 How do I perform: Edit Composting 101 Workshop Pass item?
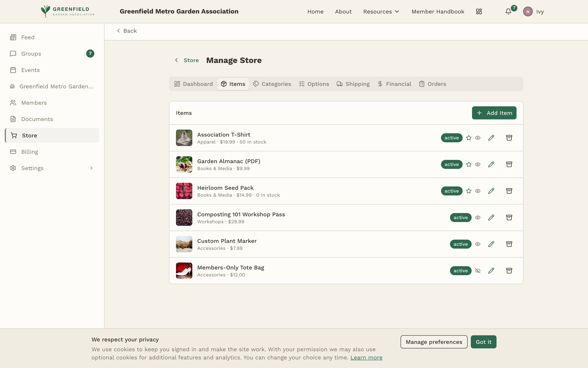[491, 217]
